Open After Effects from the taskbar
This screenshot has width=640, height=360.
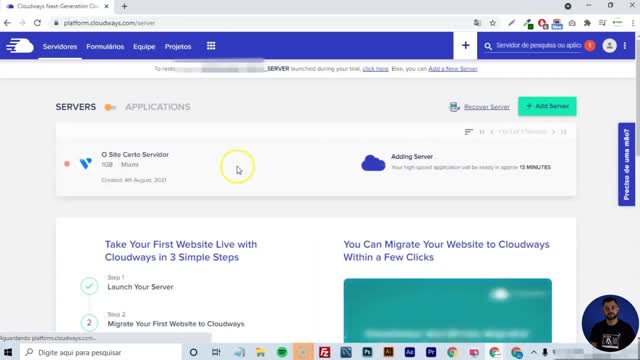click(x=409, y=352)
